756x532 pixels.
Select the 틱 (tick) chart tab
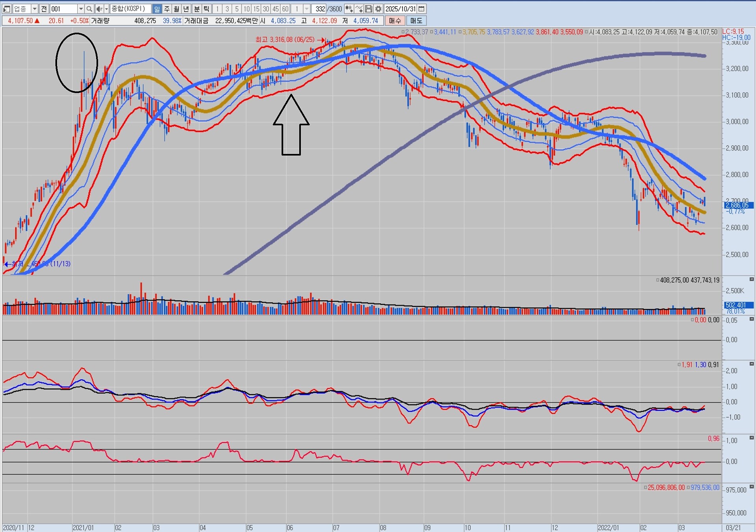[x=206, y=9]
